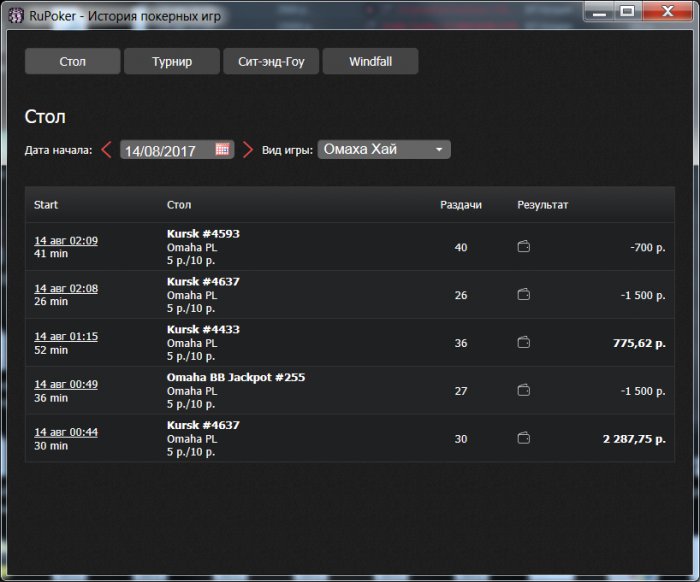Click the result 2 287,75 р.

pos(634,439)
